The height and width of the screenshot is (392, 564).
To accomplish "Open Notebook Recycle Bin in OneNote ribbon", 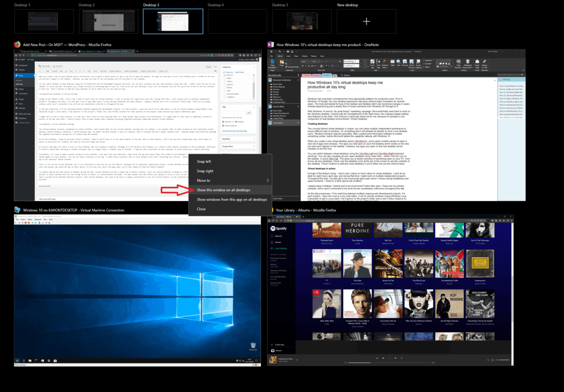I will coord(467,64).
